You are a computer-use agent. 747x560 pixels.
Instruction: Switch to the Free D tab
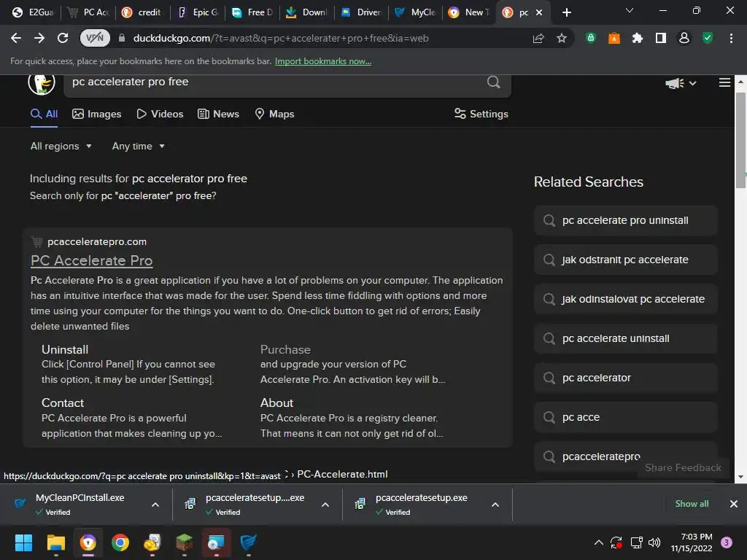click(x=252, y=12)
